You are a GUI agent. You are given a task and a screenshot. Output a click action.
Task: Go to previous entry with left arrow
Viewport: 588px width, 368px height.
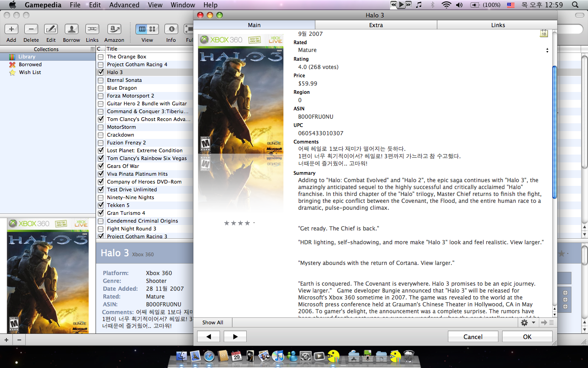point(209,337)
